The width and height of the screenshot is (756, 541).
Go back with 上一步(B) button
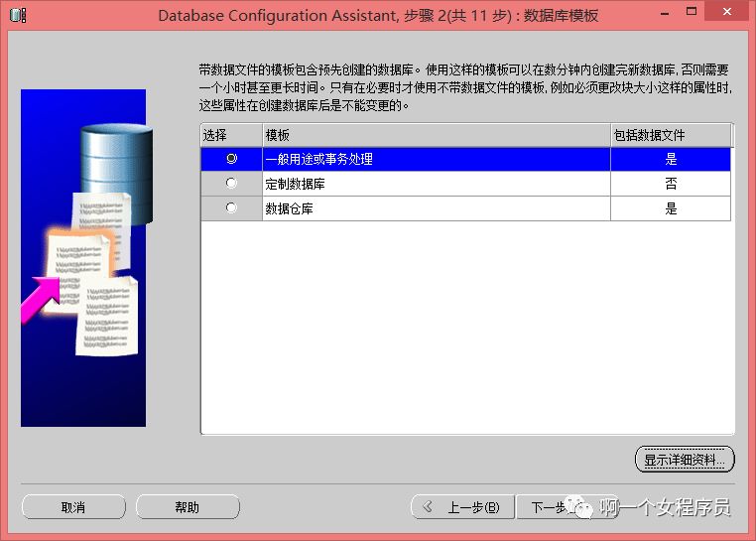pos(463,507)
